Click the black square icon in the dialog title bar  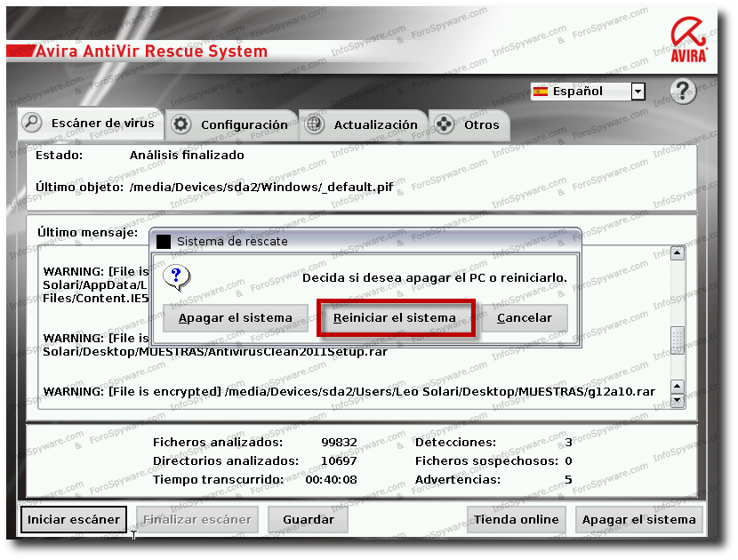(164, 242)
